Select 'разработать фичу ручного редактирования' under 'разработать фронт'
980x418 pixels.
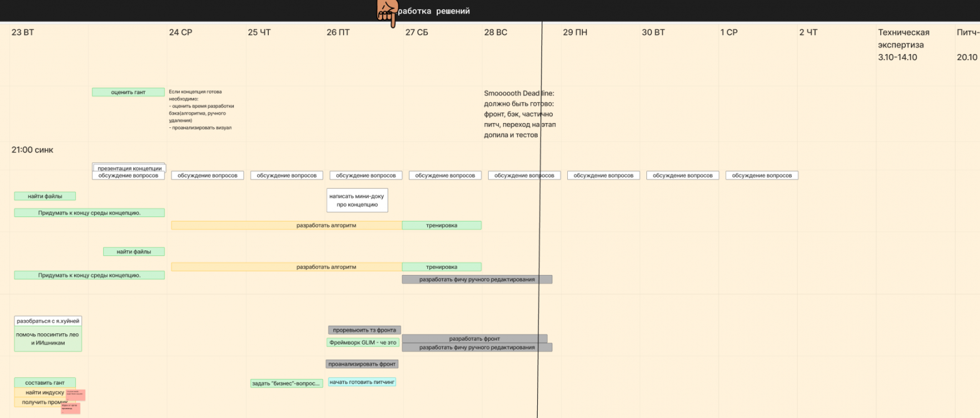pos(477,347)
